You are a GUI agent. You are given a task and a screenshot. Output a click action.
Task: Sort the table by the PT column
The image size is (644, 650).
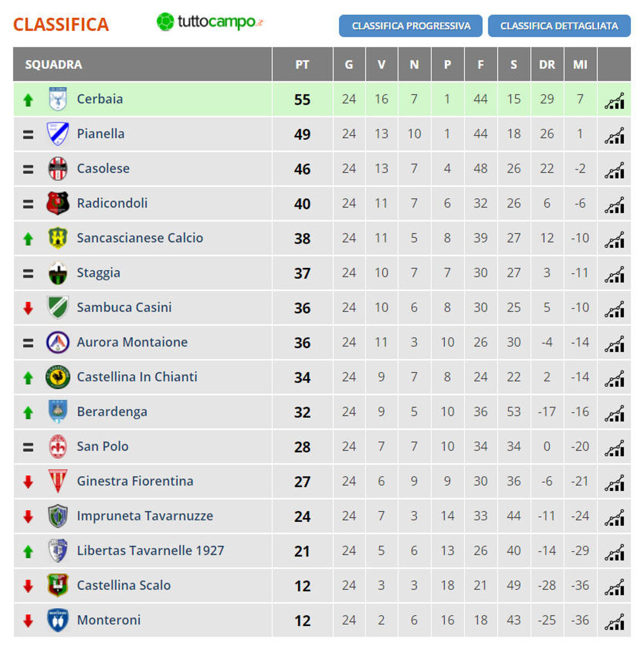coord(302,64)
